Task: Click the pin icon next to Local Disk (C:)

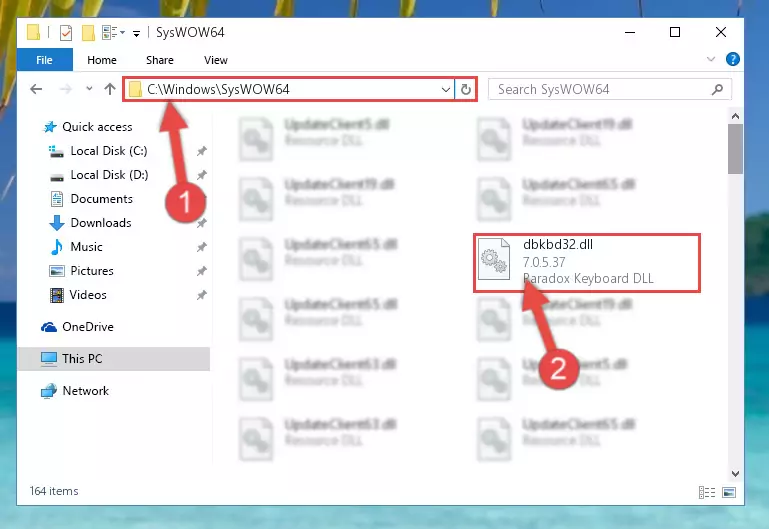Action: (x=202, y=151)
